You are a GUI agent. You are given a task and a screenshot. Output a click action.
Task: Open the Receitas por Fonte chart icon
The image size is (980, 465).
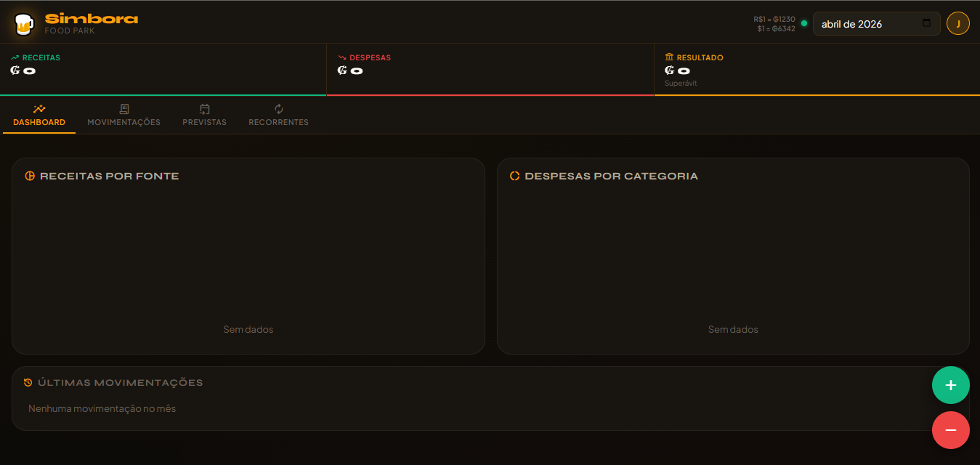pyautogui.click(x=31, y=175)
